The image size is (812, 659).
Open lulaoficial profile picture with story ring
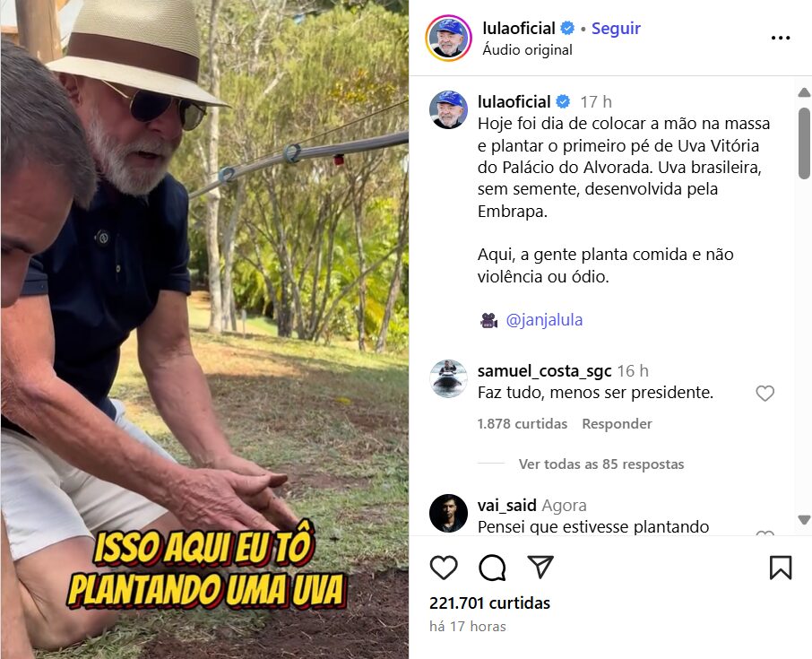[448, 39]
